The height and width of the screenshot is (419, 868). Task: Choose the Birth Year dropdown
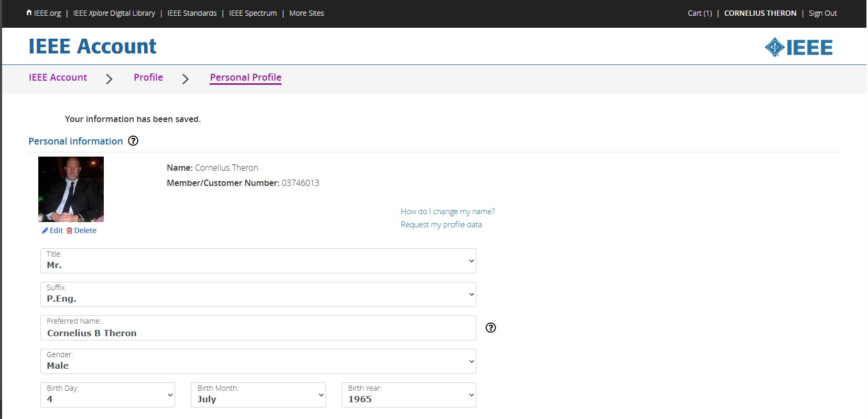409,395
